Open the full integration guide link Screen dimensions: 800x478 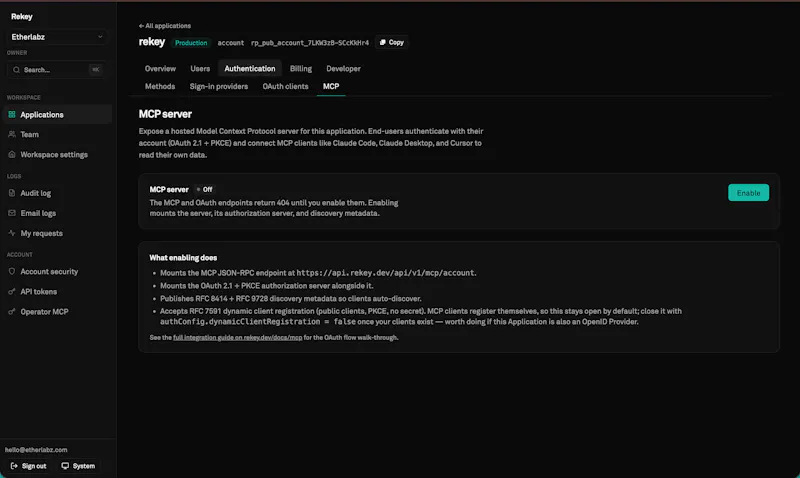(237, 337)
